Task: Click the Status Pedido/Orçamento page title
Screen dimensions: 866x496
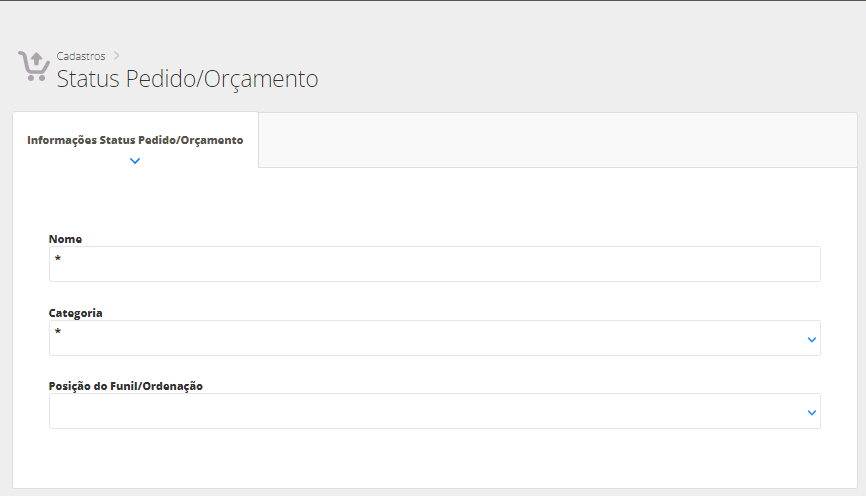Action: tap(187, 79)
